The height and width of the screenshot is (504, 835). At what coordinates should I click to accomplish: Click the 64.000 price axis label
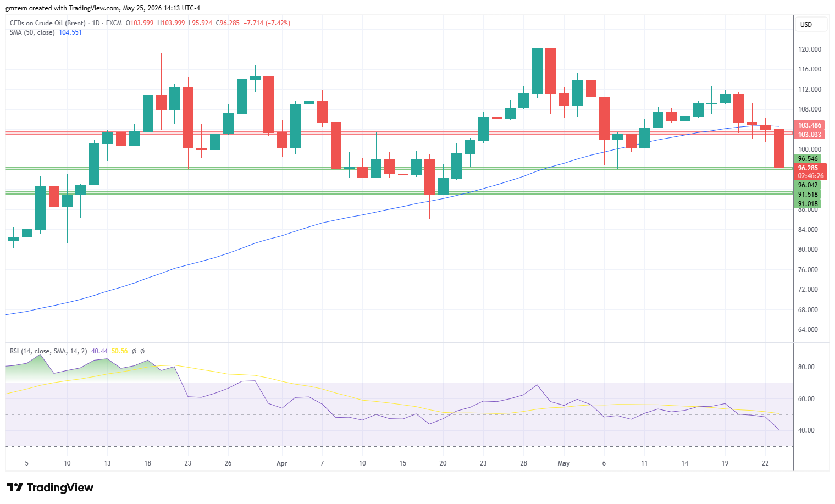point(808,330)
